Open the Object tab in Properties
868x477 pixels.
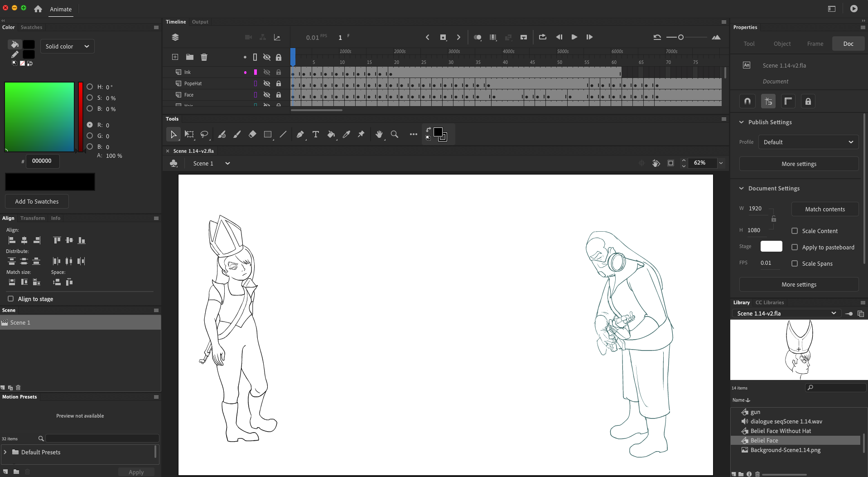[781, 44]
